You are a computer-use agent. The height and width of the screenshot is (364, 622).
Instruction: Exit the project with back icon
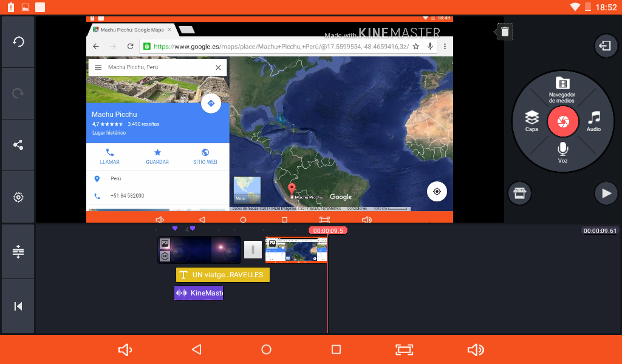606,46
